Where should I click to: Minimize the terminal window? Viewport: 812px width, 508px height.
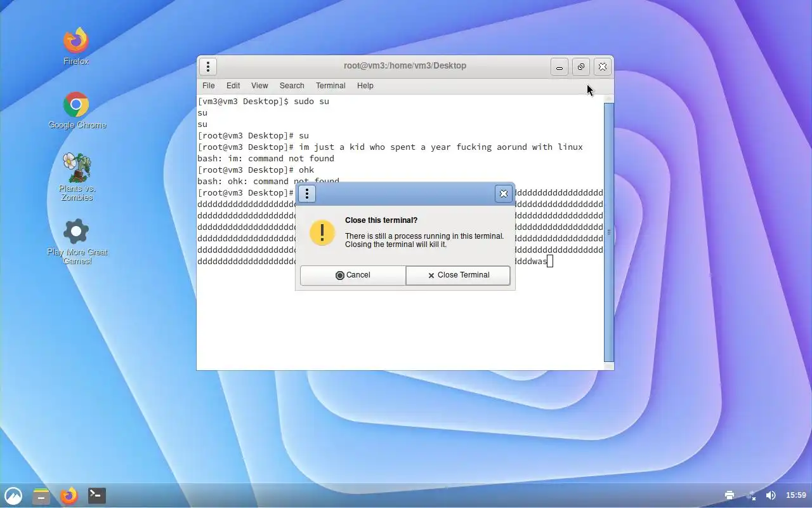(x=560, y=67)
